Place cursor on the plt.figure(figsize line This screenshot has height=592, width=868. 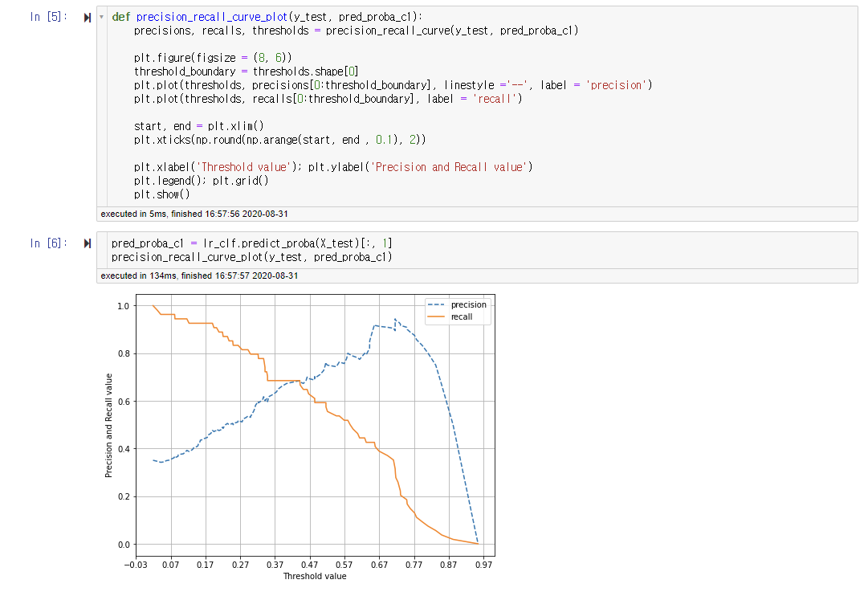coord(213,58)
